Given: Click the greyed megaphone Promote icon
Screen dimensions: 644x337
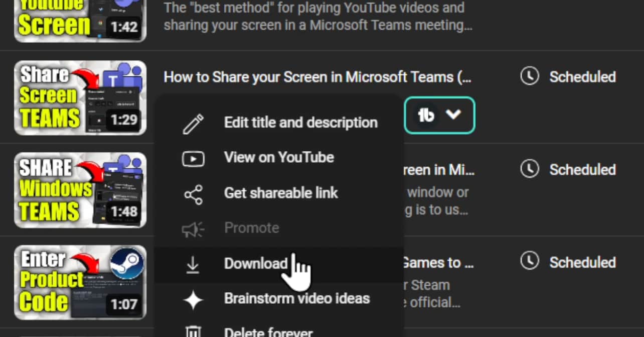Looking at the screenshot, I should (x=193, y=230).
